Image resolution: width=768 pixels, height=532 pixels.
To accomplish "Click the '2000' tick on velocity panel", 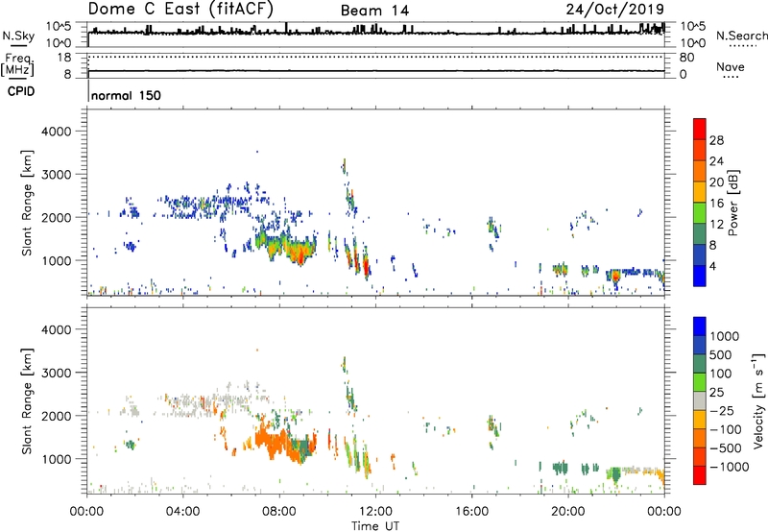I will pyautogui.click(x=57, y=416).
